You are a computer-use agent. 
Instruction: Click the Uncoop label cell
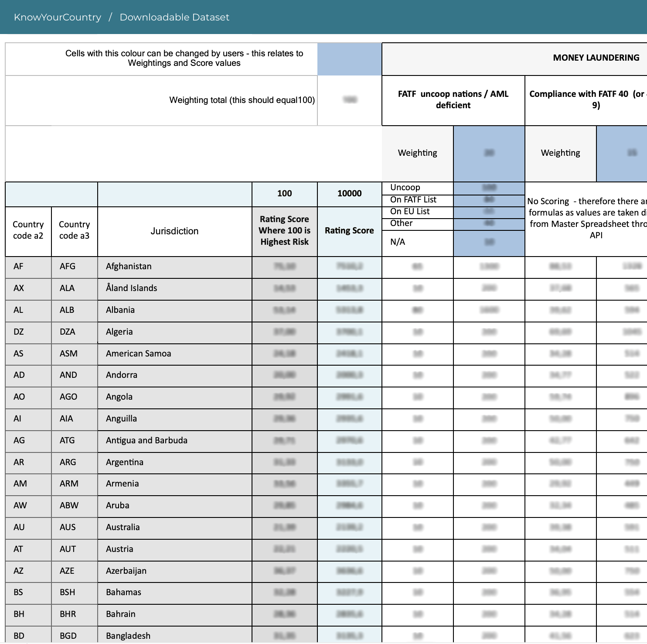pyautogui.click(x=418, y=188)
